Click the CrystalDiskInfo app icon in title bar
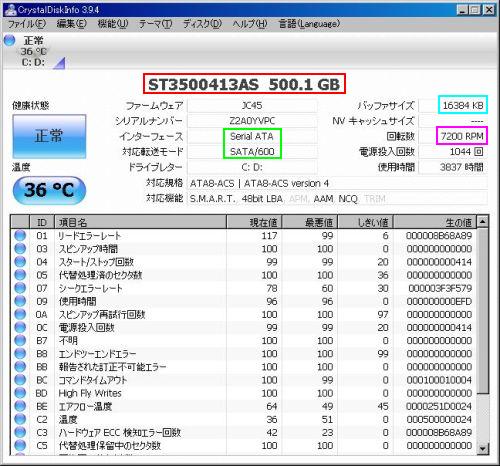This screenshot has height=466, width=500. (x=10, y=10)
